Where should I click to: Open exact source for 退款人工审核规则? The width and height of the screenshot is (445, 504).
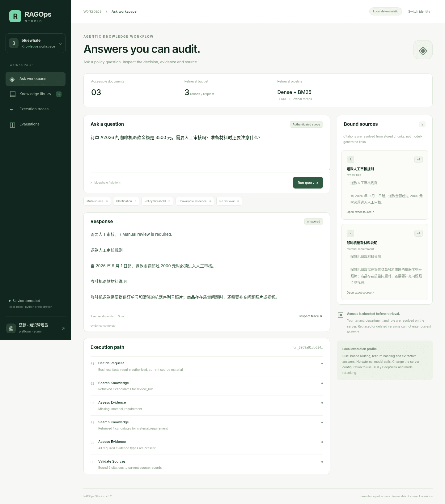click(360, 212)
